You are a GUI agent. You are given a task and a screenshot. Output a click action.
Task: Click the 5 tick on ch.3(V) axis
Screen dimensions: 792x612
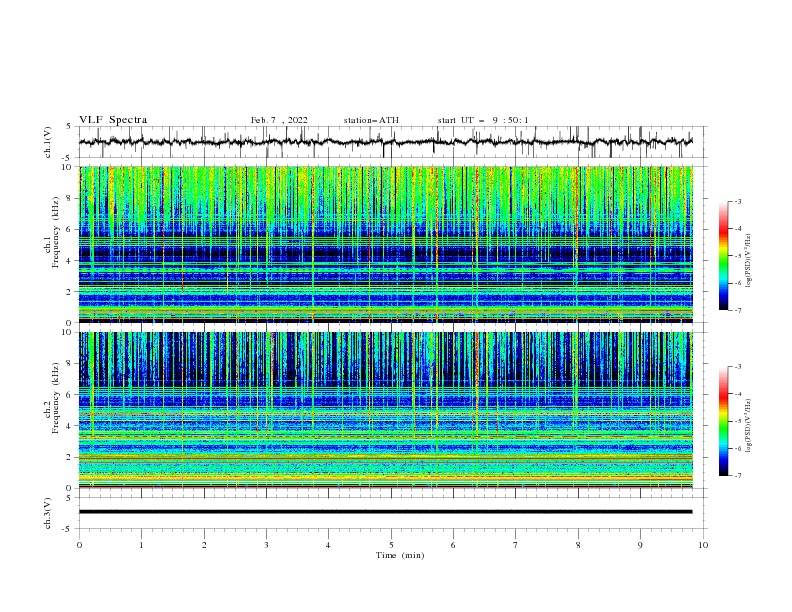[x=69, y=498]
